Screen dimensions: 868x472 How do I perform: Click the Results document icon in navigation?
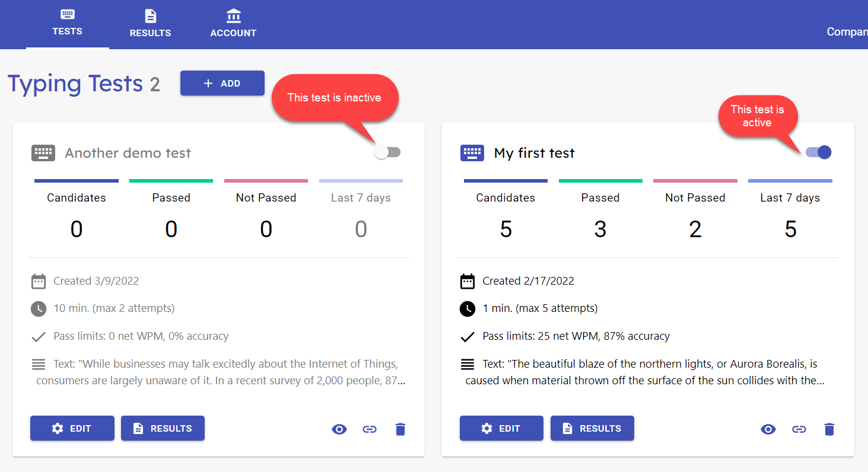click(150, 15)
